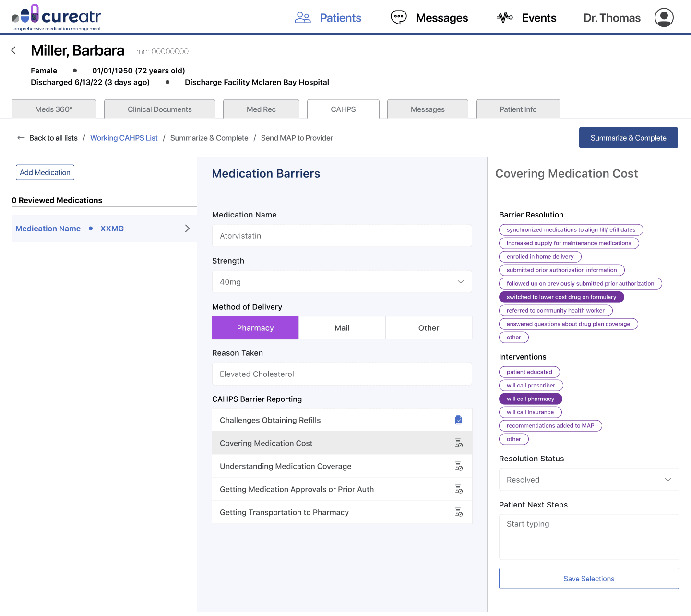Select 'Understanding Medication Coverage' barrier row

[342, 466]
